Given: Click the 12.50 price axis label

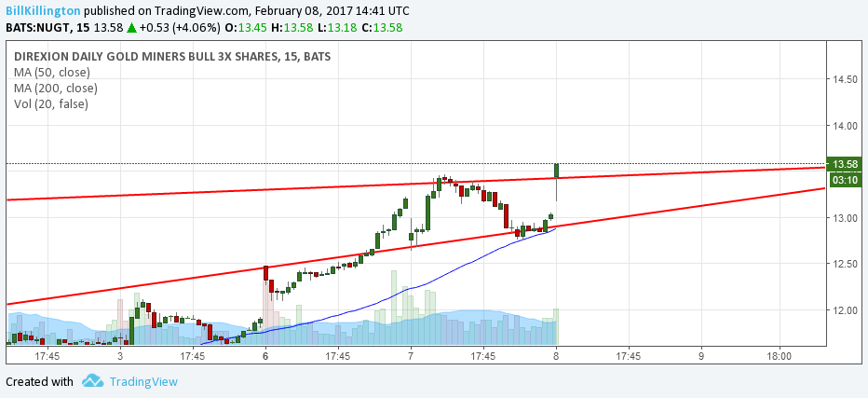Looking at the screenshot, I should coord(846,264).
